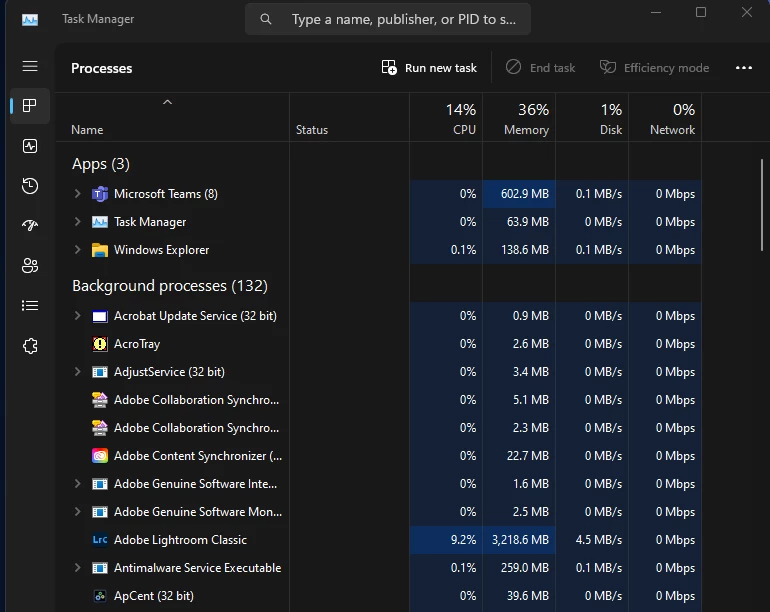Toggle sort direction arrow above Name
Image resolution: width=770 pixels, height=612 pixels.
[167, 102]
